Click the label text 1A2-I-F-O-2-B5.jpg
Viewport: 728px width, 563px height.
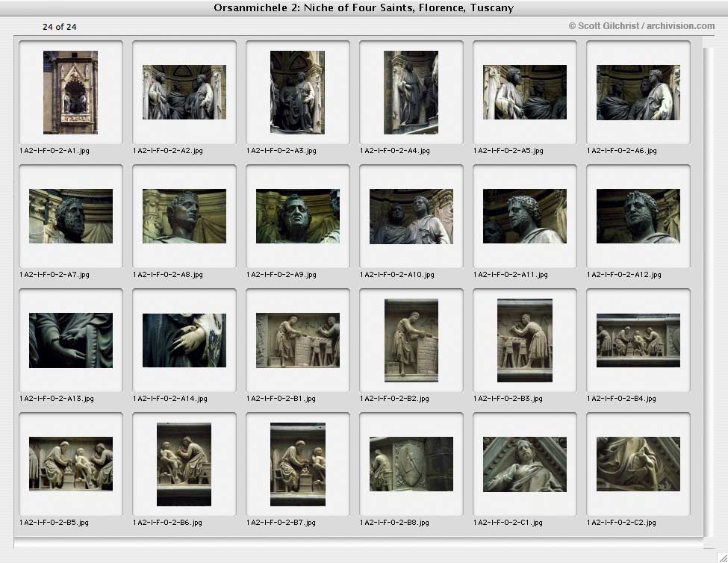(x=54, y=522)
